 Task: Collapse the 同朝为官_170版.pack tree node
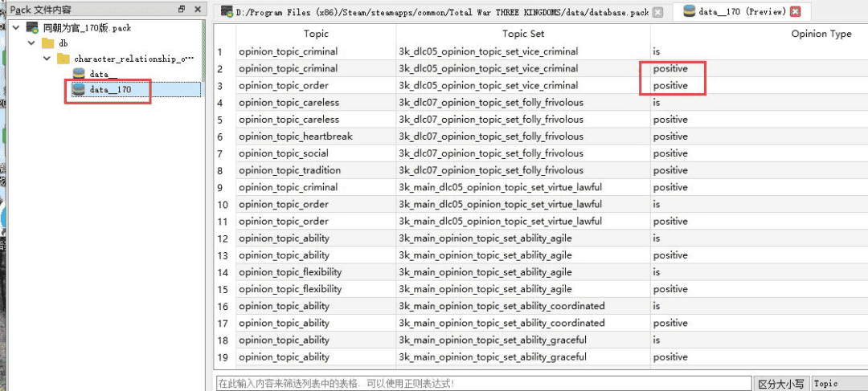coord(18,28)
